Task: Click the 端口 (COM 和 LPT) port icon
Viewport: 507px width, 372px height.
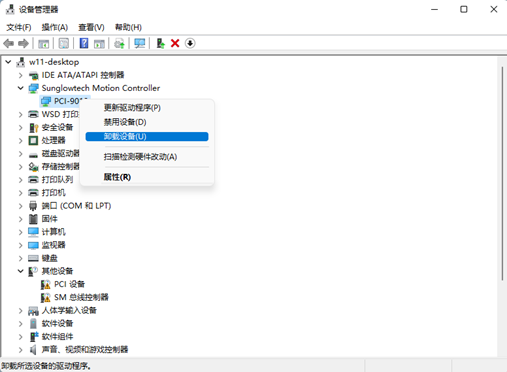Action: click(x=33, y=206)
